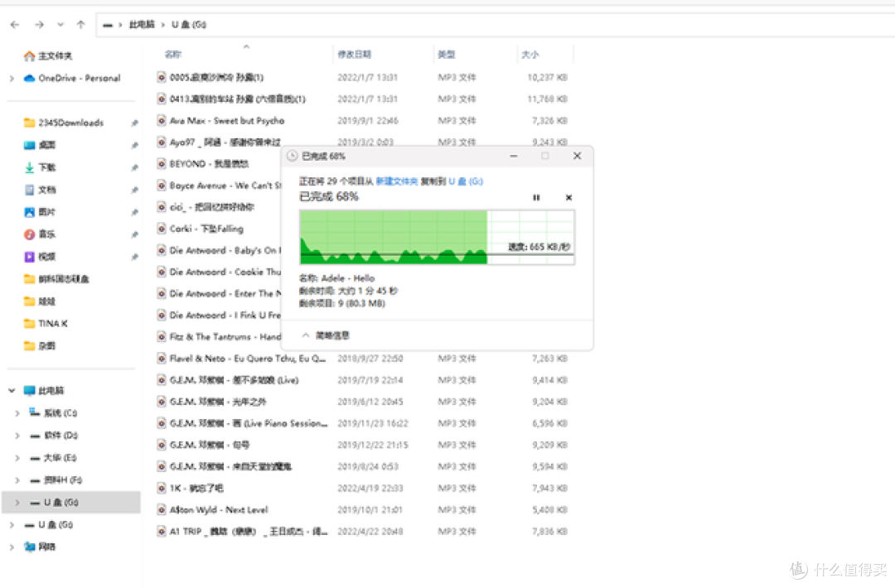Select 系统 (C:) drive in tree

pyautogui.click(x=53, y=413)
